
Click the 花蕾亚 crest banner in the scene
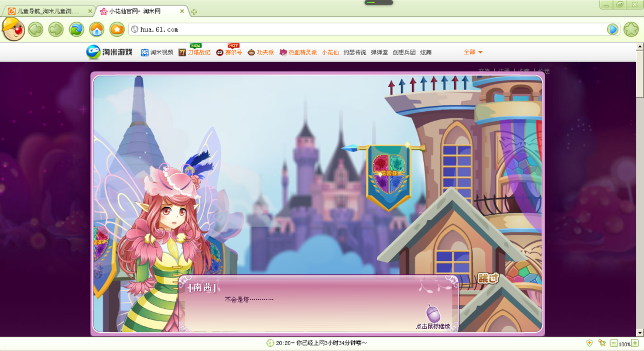(x=388, y=177)
